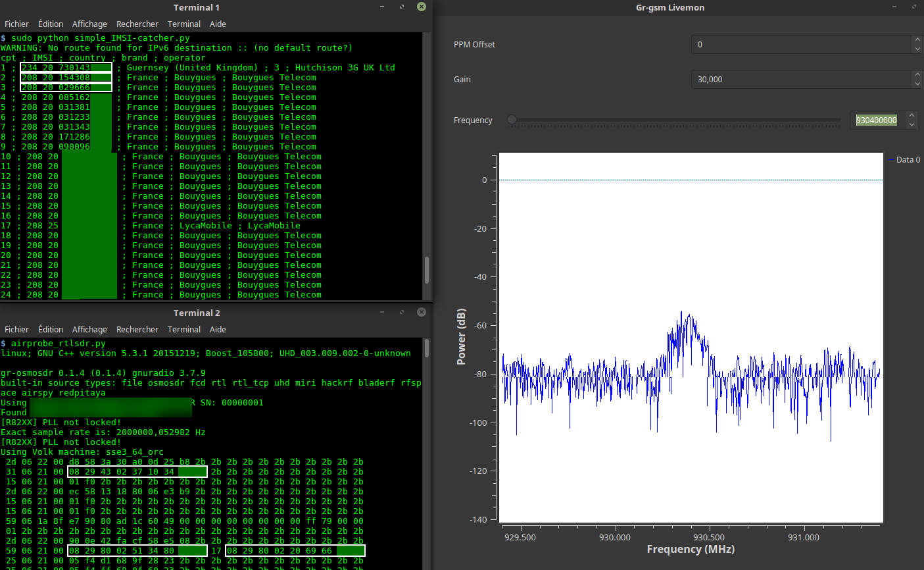Minimize the Terminal 1 window

tap(382, 7)
